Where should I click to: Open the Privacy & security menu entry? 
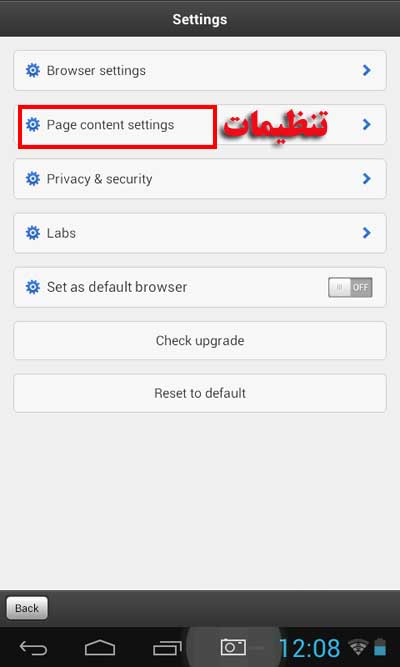tap(200, 179)
